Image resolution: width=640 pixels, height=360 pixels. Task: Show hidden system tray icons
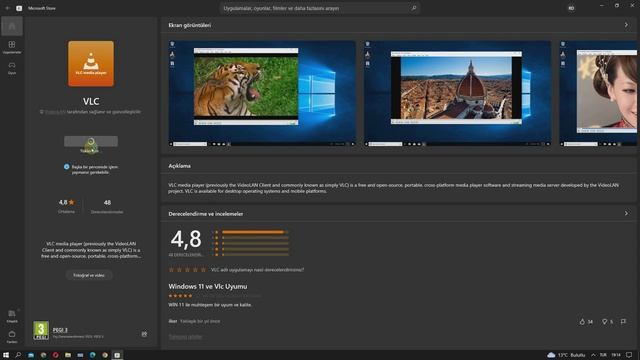593,355
